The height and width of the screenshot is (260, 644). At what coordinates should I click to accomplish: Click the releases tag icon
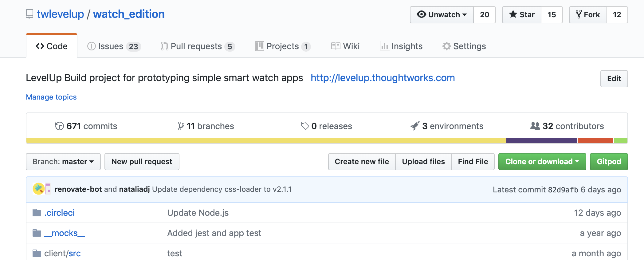point(305,126)
